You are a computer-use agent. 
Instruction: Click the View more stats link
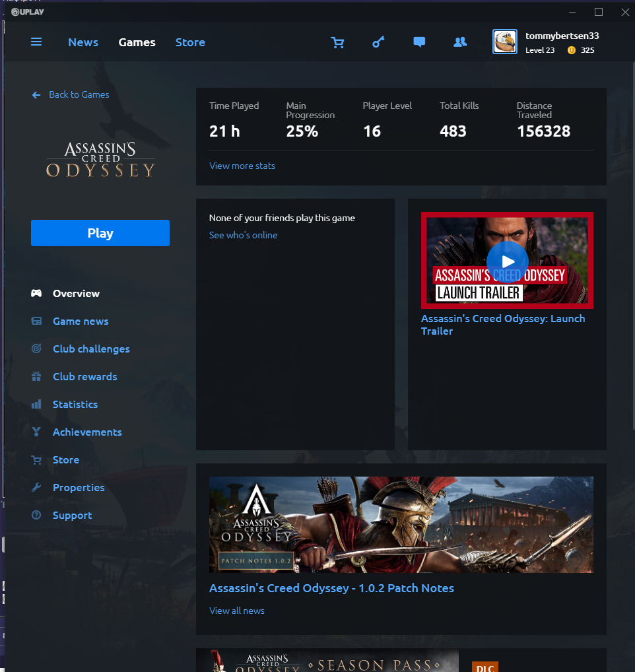click(242, 166)
